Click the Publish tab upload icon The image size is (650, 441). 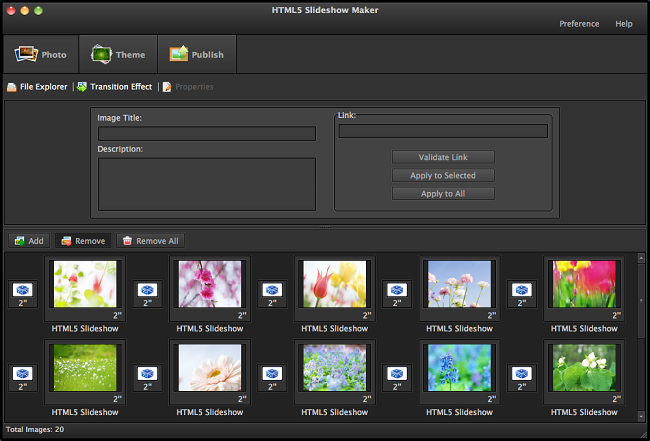[179, 54]
